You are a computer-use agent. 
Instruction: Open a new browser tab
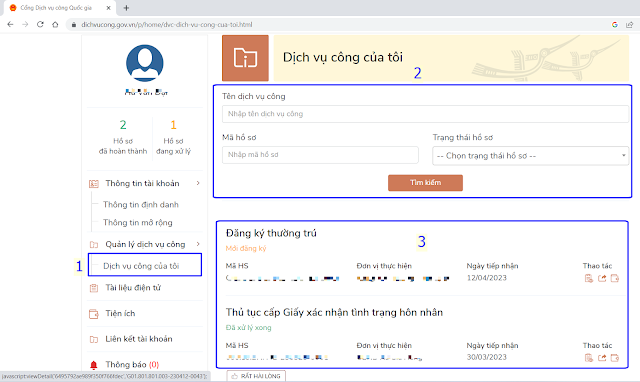[126, 8]
